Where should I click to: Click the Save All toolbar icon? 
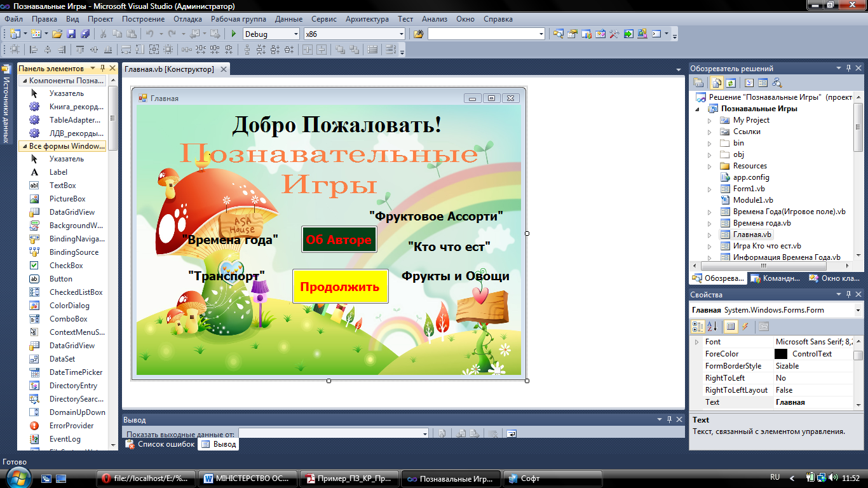click(85, 34)
